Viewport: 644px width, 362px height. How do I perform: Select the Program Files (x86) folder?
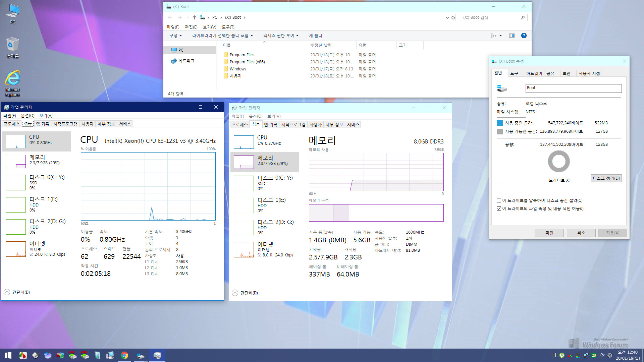pyautogui.click(x=244, y=62)
